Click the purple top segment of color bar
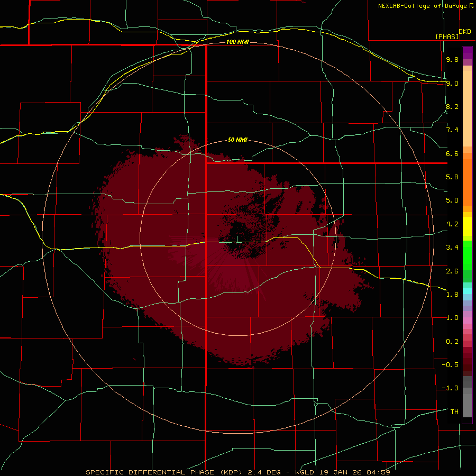This screenshot has height=476, width=476. 467,53
